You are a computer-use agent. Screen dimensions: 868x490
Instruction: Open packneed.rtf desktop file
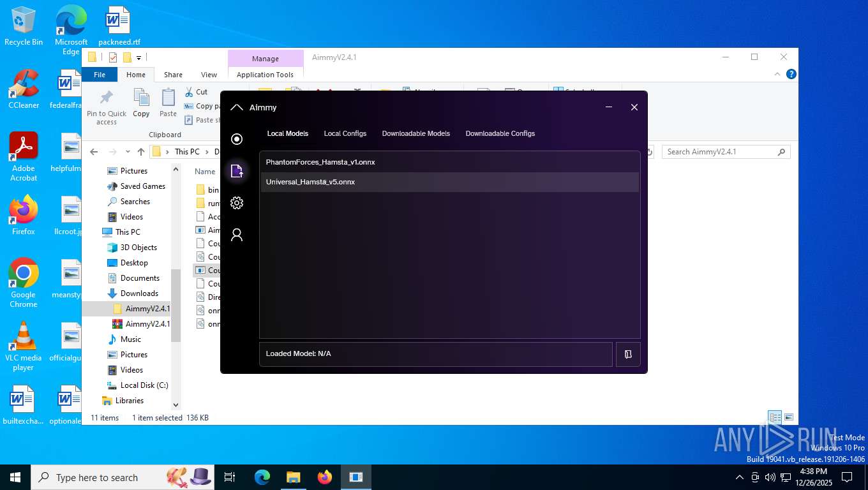[119, 26]
